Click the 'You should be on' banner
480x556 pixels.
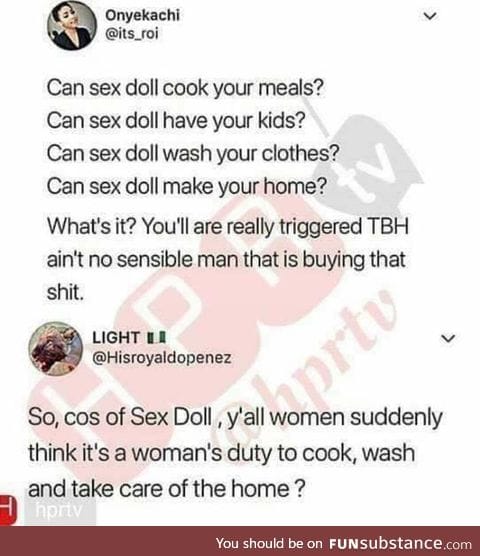point(240,541)
